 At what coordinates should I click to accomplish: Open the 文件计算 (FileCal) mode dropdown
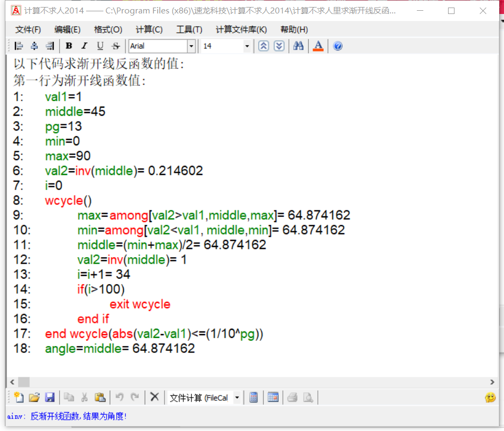(x=237, y=398)
